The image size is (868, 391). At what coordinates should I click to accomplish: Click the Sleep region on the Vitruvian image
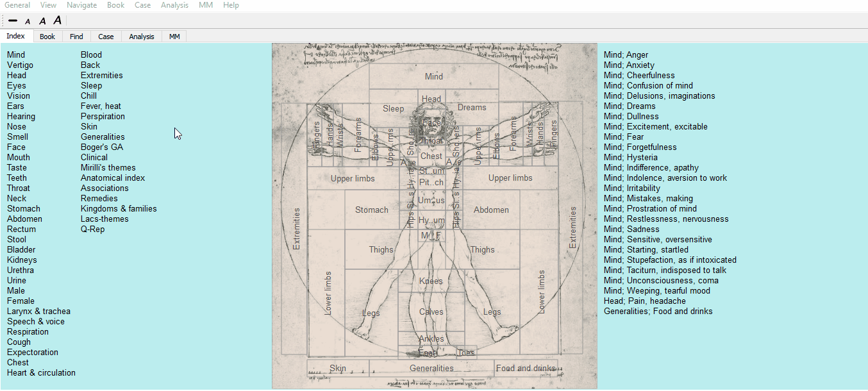[x=393, y=108]
